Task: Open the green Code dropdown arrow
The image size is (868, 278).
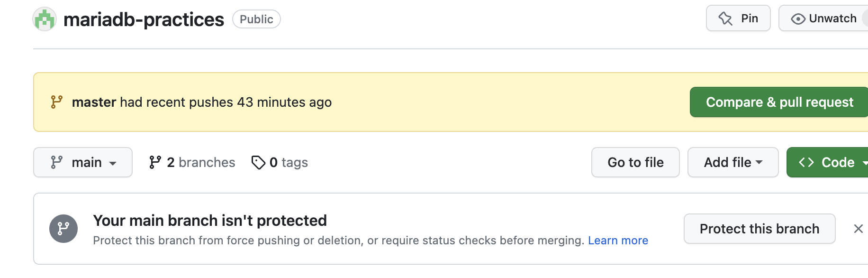Action: (x=865, y=163)
